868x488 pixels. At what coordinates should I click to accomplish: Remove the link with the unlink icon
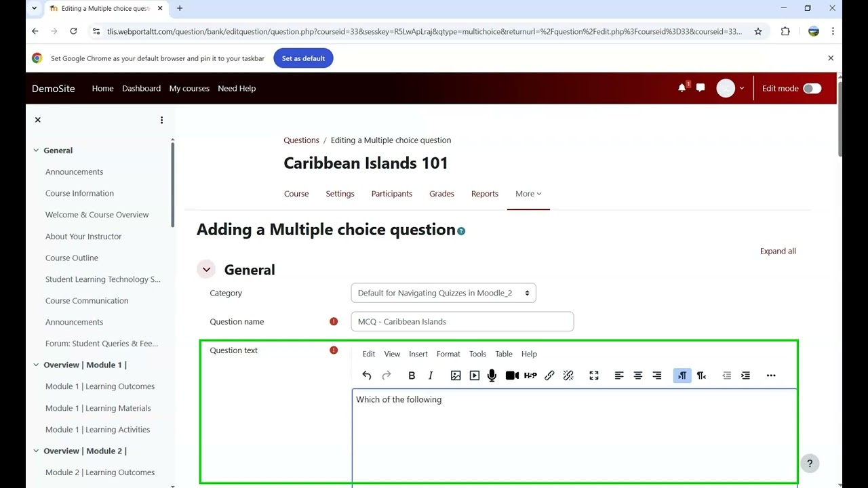(569, 375)
